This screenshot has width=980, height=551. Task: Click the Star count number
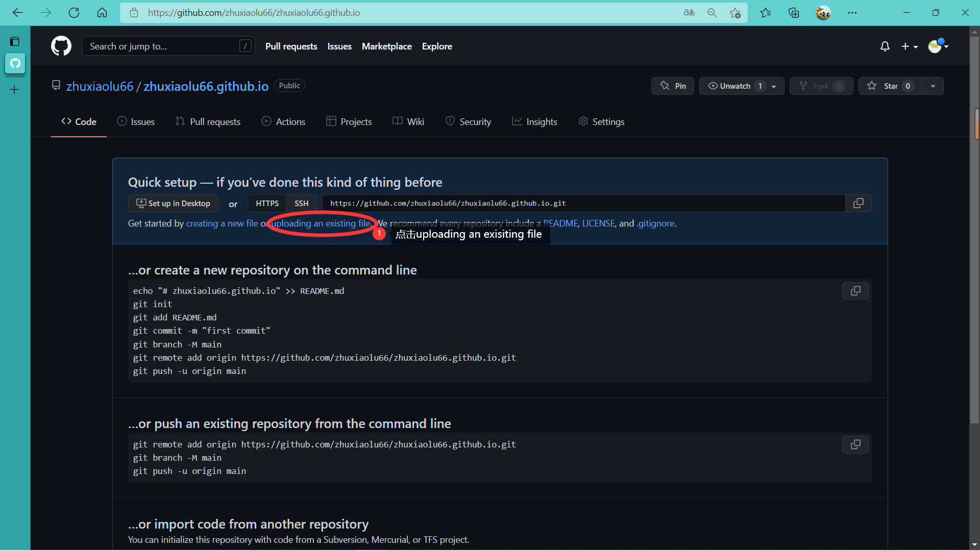(908, 86)
